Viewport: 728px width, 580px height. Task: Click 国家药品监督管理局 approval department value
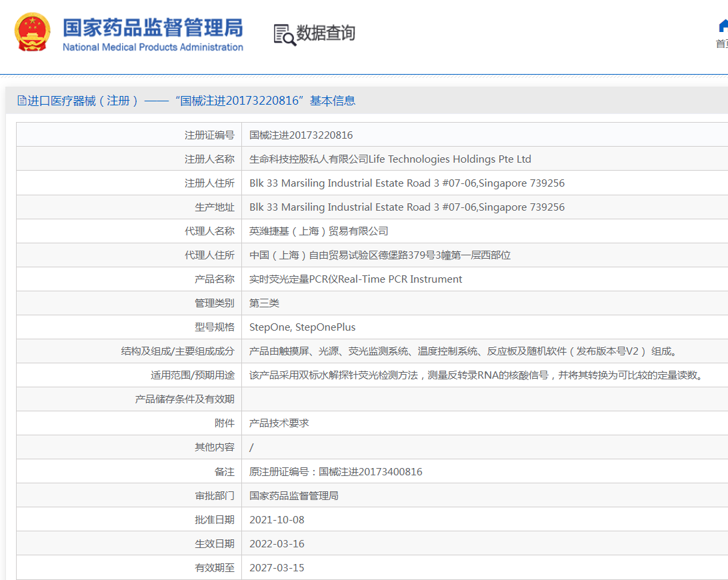(294, 496)
